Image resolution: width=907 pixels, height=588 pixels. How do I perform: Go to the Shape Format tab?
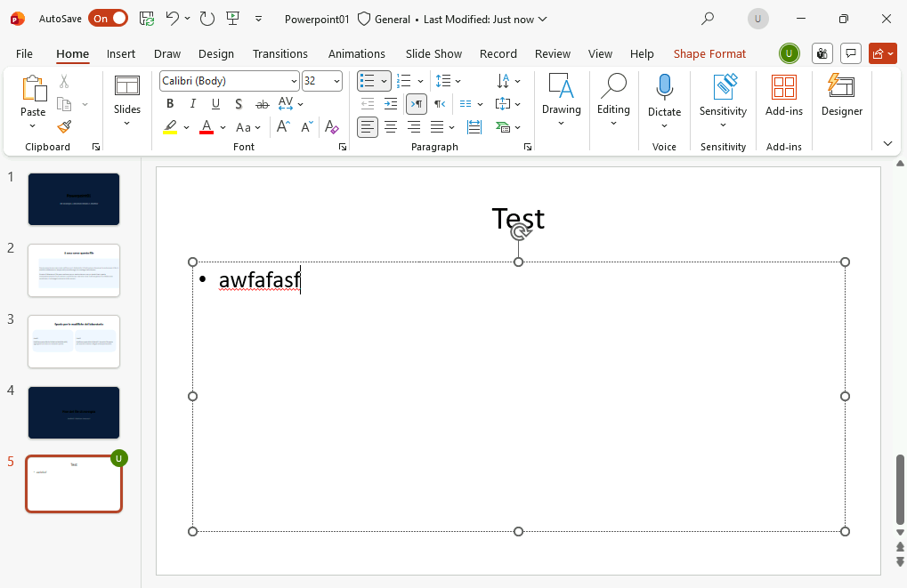[709, 53]
